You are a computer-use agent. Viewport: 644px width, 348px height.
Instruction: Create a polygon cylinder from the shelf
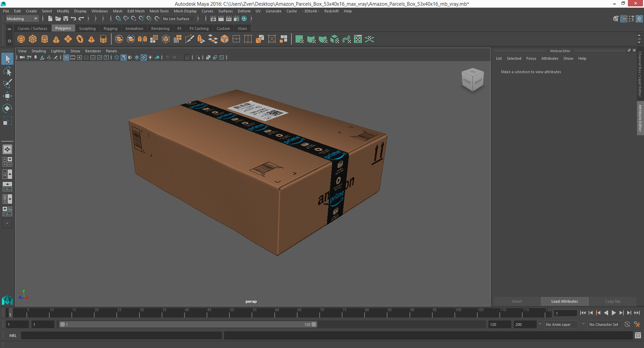click(45, 39)
